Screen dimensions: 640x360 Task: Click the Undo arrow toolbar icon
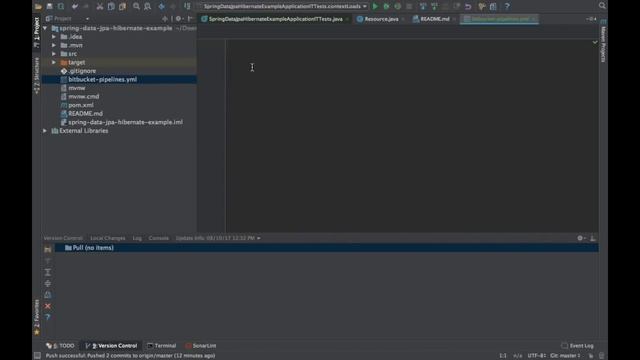pyautogui.click(x=75, y=6)
